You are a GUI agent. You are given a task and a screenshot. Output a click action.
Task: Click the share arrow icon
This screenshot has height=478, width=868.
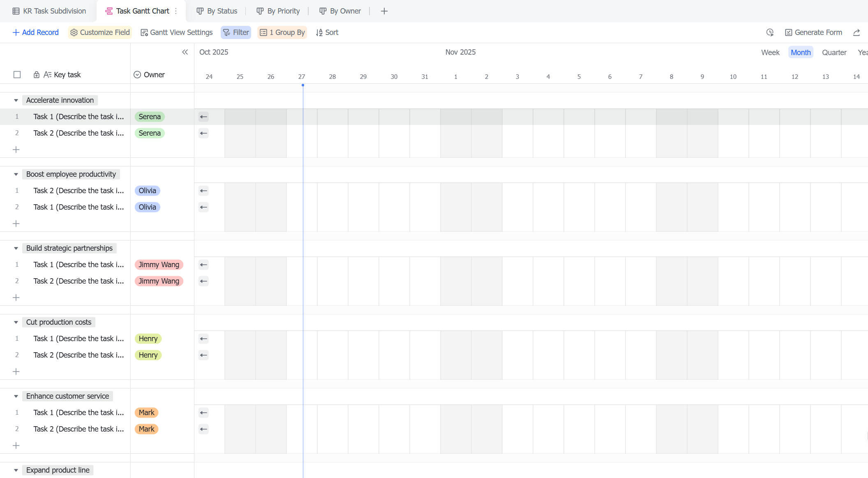tap(856, 32)
